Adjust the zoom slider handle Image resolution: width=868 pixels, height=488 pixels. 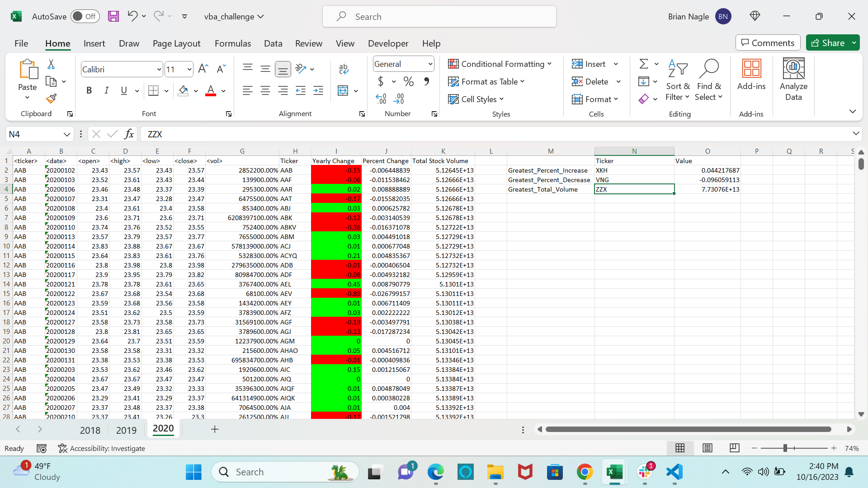[785, 448]
